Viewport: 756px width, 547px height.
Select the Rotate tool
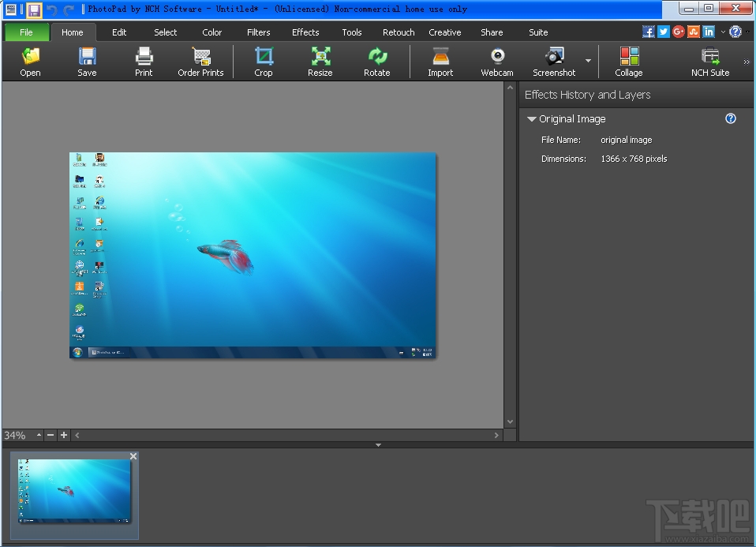(x=376, y=61)
